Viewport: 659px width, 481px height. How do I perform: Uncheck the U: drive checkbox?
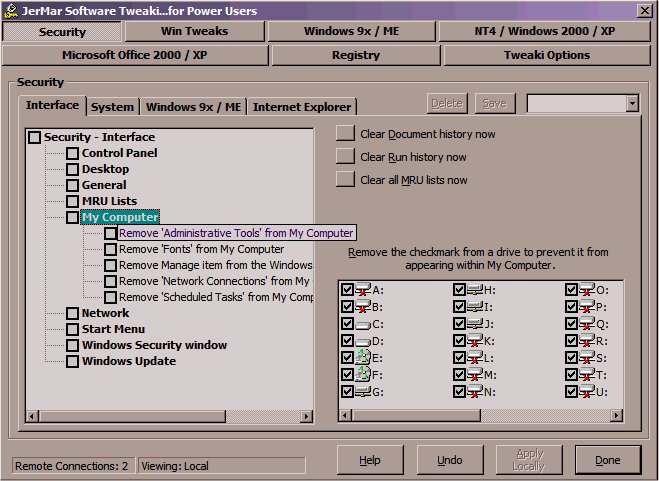[571, 392]
